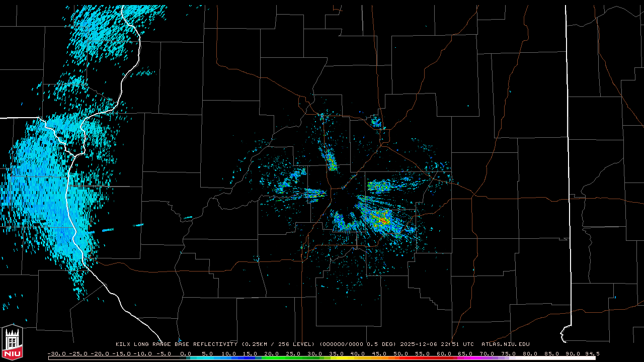This screenshot has width=644, height=362.
Task: Click the 80.0 dBZ scale label
Action: point(530,353)
